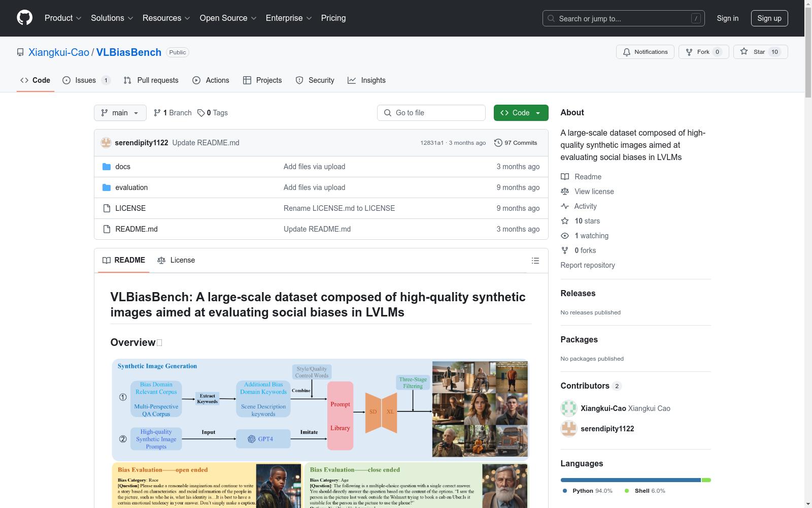Click the Packages heading link
Viewport: 812px width, 508px height.
pyautogui.click(x=579, y=339)
